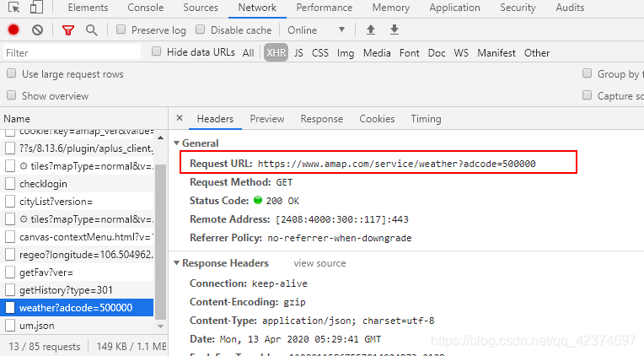Switch to the Audits tab

click(x=570, y=8)
